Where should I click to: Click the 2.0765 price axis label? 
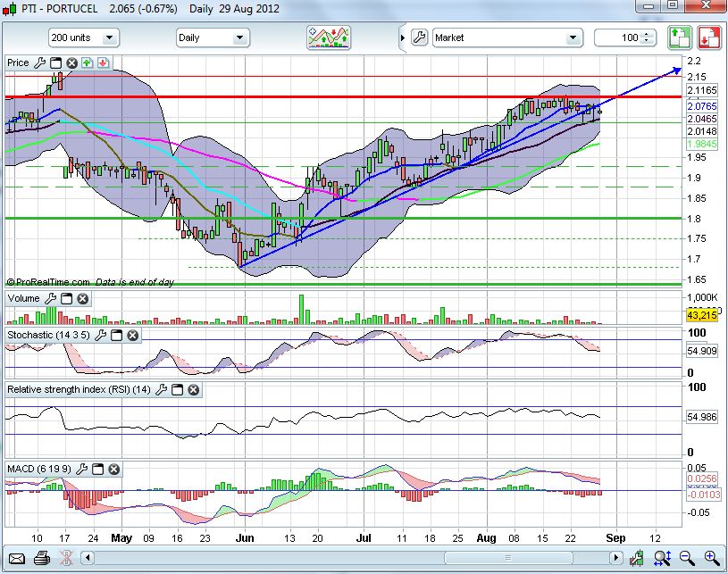click(701, 106)
